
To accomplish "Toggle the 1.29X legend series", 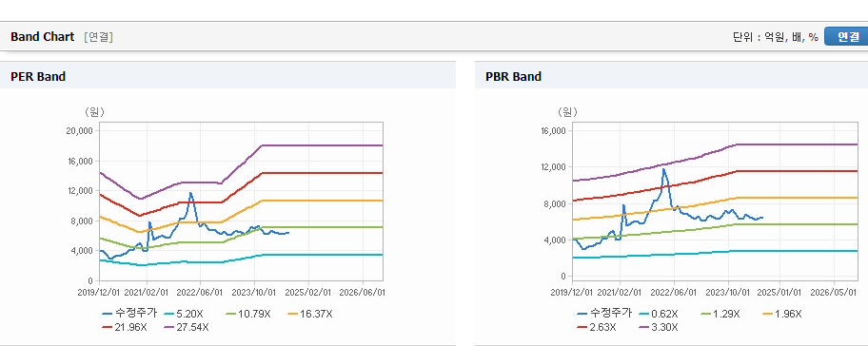I will coord(720,314).
